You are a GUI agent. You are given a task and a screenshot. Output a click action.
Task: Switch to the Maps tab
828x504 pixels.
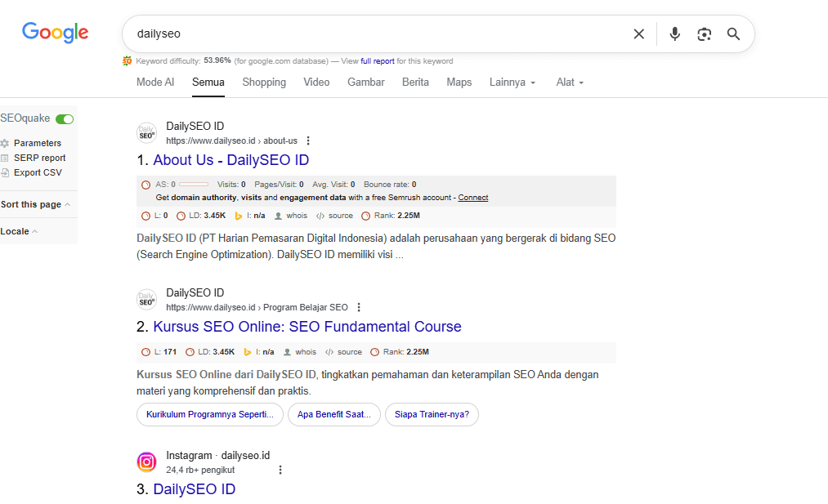pos(459,83)
